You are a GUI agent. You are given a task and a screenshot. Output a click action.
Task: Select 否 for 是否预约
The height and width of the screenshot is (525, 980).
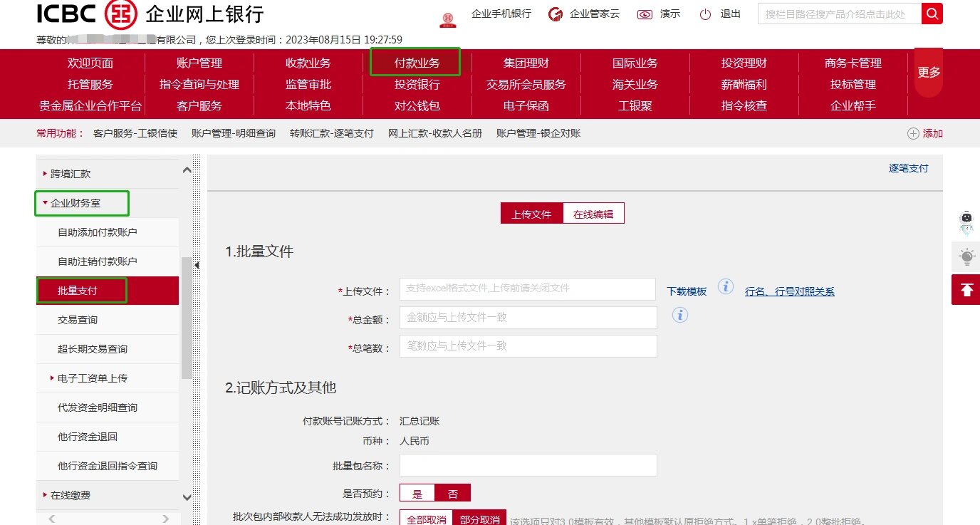pyautogui.click(x=453, y=494)
